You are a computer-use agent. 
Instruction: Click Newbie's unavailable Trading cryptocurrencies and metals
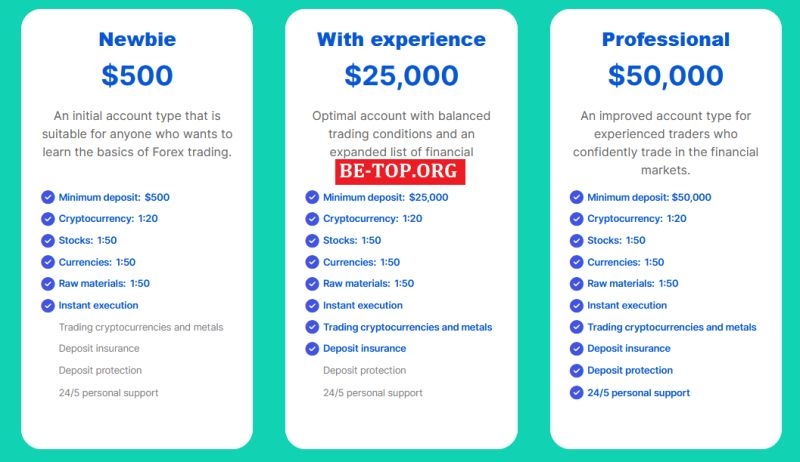[141, 327]
